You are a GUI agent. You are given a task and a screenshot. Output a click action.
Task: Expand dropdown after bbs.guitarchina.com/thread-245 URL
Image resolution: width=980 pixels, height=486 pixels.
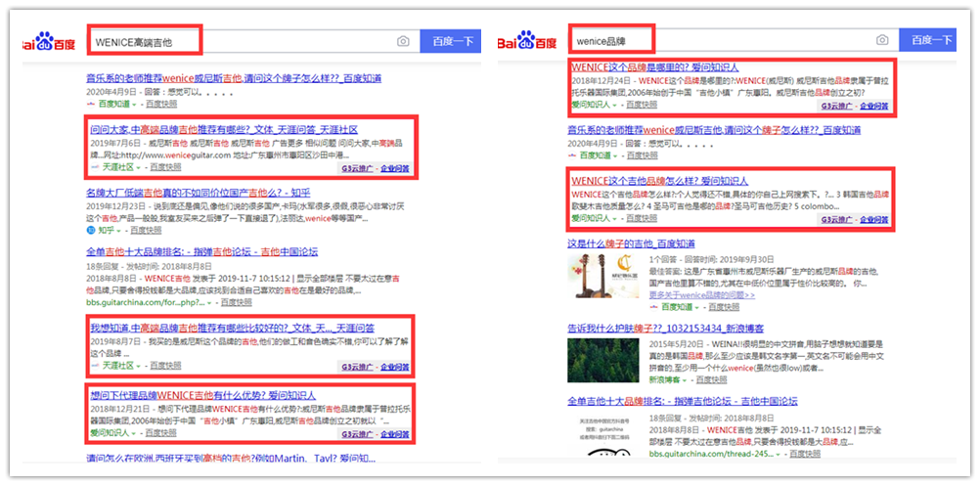[x=779, y=455]
